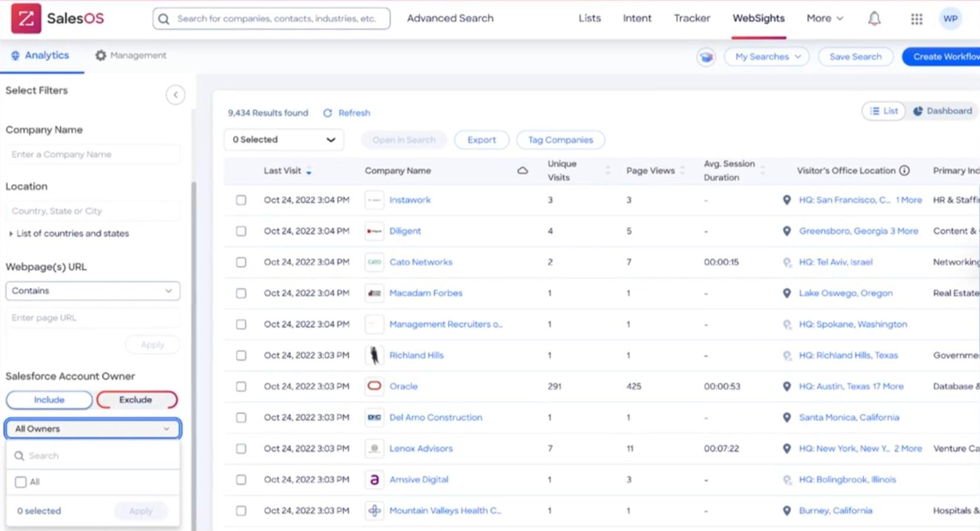
Task: Click the Salesforce cloud column icon
Action: 522,170
